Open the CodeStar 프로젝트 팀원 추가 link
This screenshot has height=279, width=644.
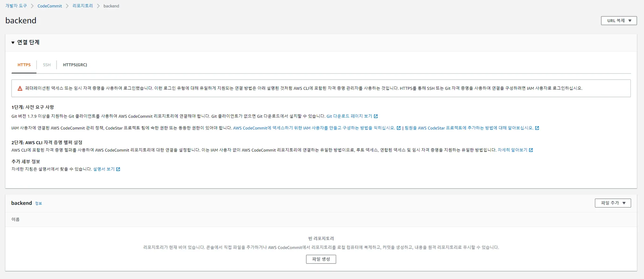pyautogui.click(x=469, y=128)
